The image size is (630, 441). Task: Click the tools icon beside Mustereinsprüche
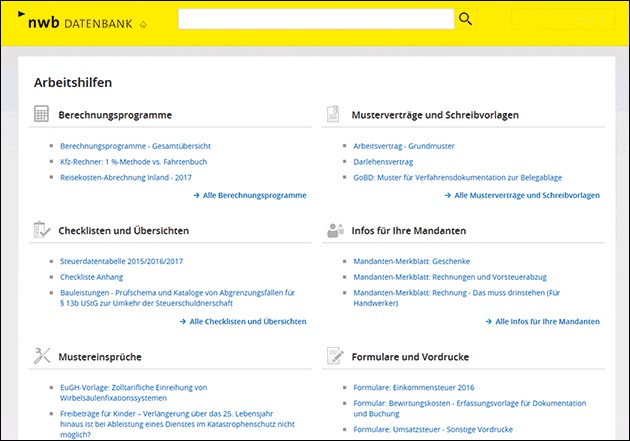(x=42, y=355)
